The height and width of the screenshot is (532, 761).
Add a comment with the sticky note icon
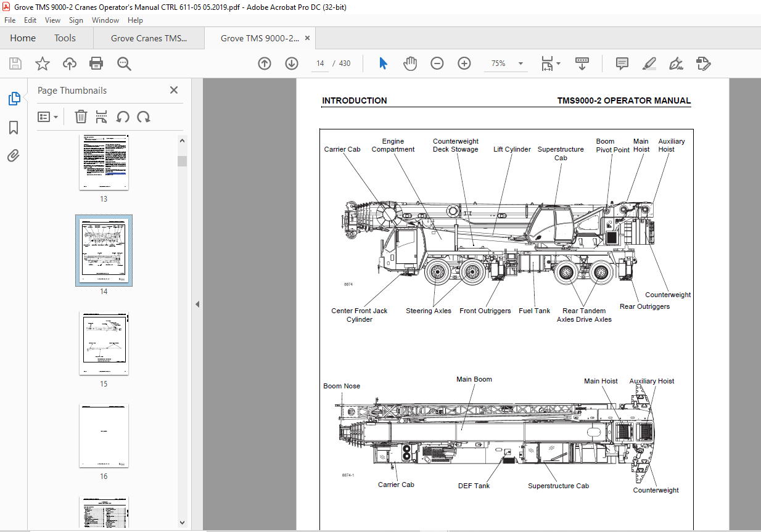coord(622,63)
